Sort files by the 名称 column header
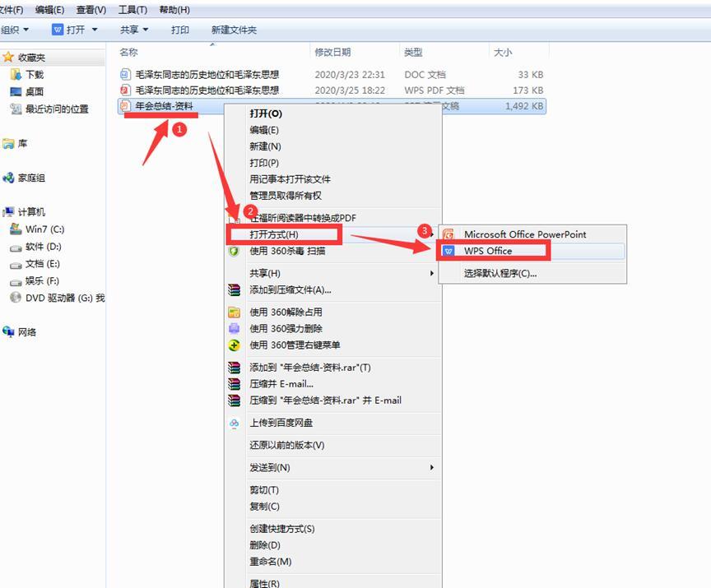Image resolution: width=711 pixels, height=588 pixels. (212, 52)
